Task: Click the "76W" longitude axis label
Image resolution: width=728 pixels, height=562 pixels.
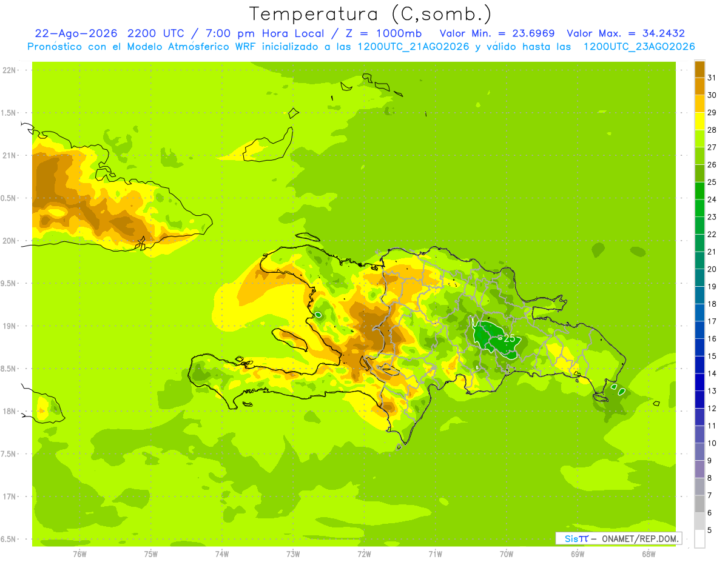Action: coord(79,554)
